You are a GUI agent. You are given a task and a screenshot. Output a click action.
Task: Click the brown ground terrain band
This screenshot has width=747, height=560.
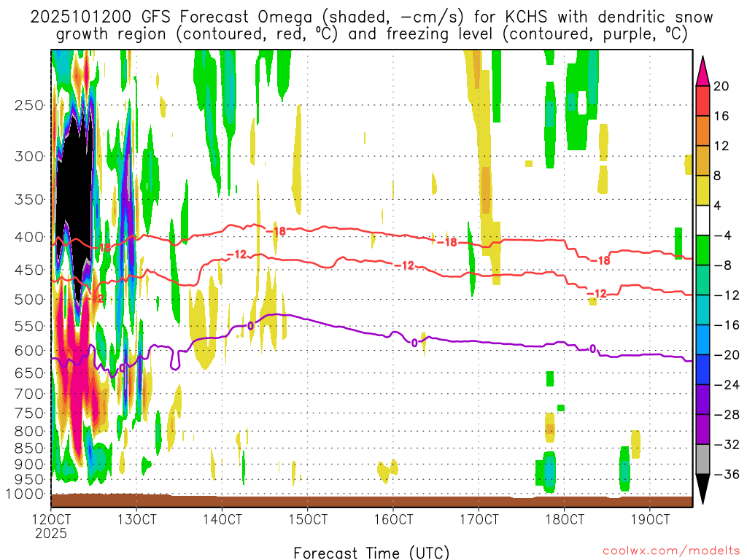coord(371,500)
